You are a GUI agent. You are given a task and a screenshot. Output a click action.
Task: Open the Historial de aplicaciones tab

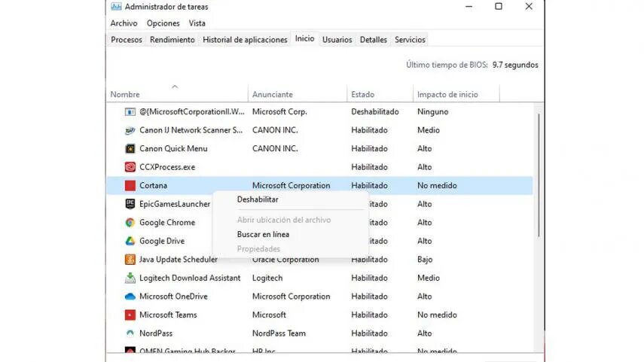pyautogui.click(x=245, y=40)
